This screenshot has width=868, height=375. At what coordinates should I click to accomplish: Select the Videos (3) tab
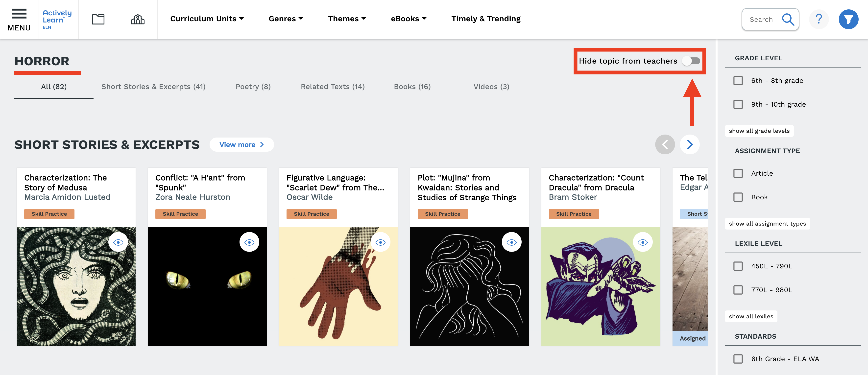491,87
